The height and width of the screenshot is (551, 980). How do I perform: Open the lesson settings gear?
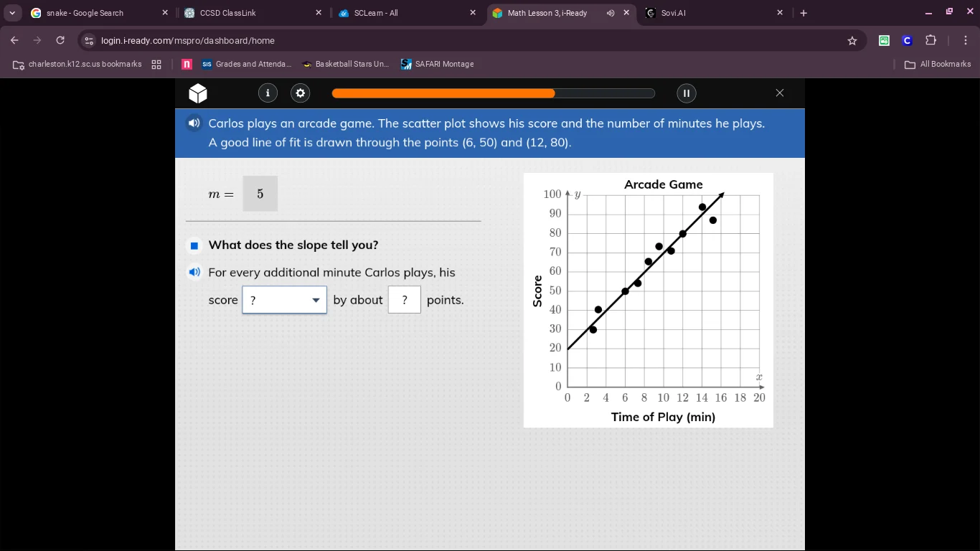(300, 93)
